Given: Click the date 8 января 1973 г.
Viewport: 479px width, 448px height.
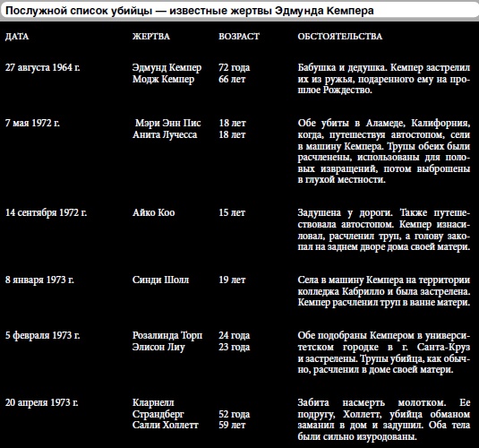Looking at the screenshot, I should (x=39, y=280).
